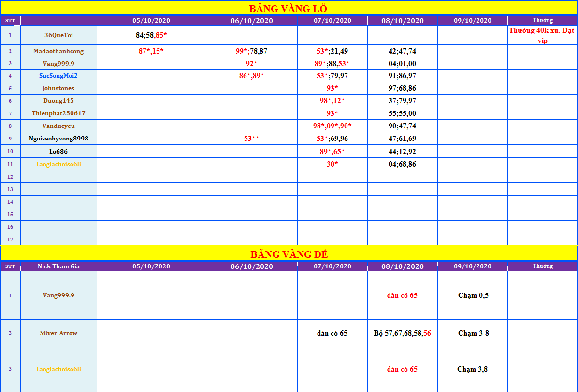Screen dimensions: 578x392
Task: Click the blue nickname "SucSongMoi2"
Action: pos(58,76)
